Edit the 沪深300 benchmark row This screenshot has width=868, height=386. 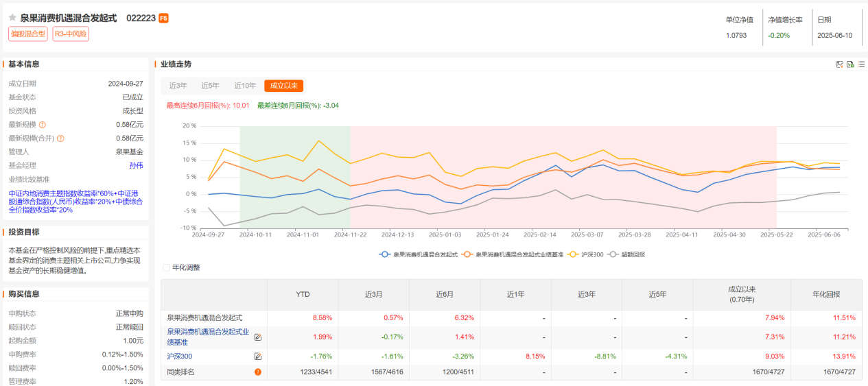tap(258, 357)
